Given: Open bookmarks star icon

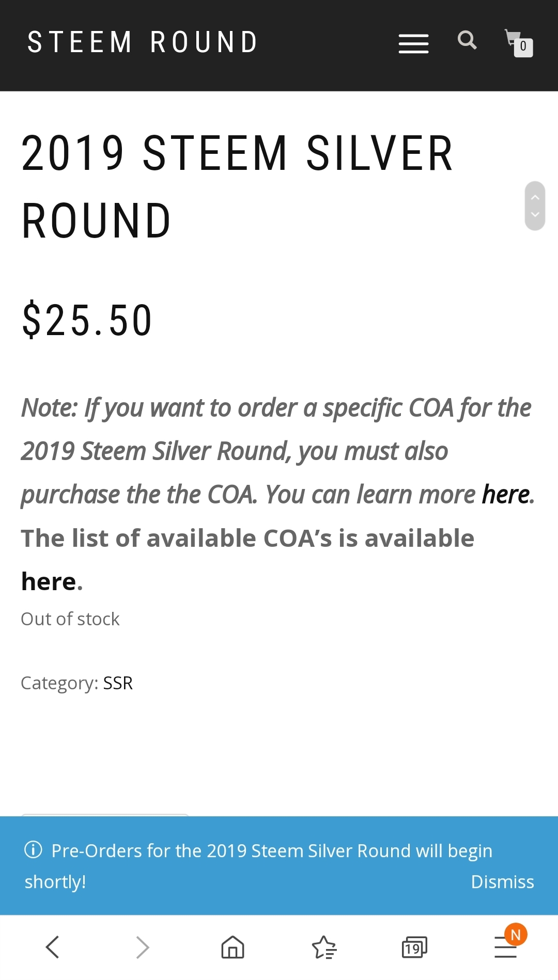Looking at the screenshot, I should pos(324,947).
